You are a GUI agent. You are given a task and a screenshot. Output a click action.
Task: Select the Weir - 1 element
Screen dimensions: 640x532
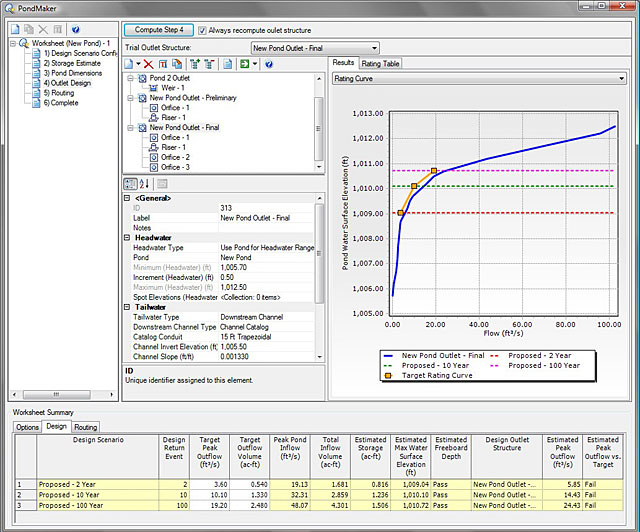[173, 88]
